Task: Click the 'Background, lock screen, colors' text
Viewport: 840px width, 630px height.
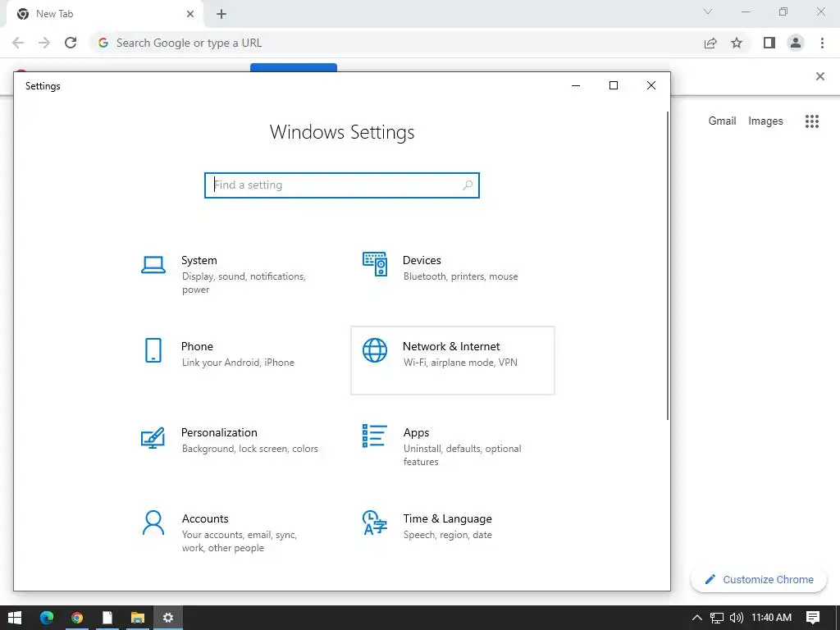Action: pos(249,449)
